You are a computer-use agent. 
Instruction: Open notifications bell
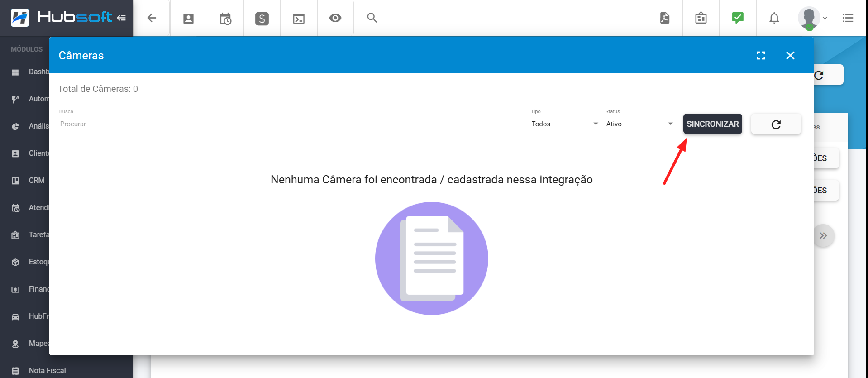click(x=774, y=18)
